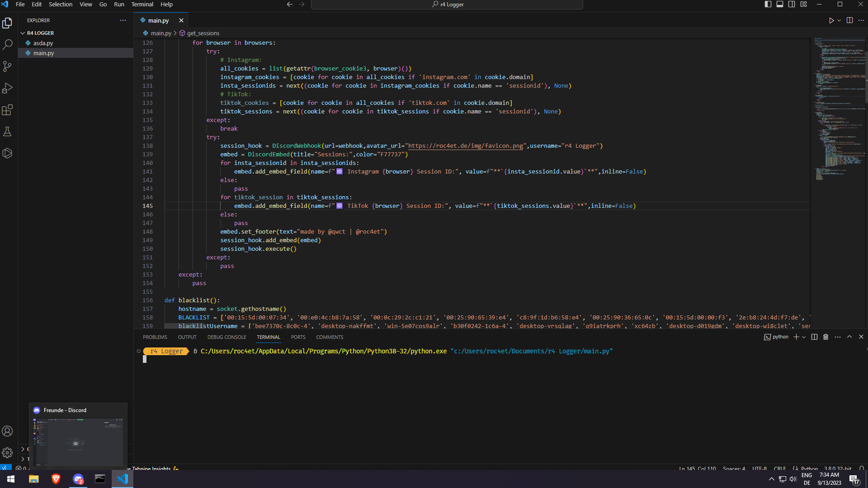Screen dimensions: 868x488
Task: Toggle the primary side bar layout
Action: pos(768,4)
